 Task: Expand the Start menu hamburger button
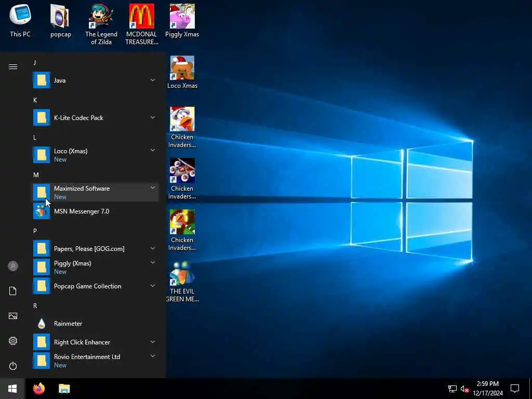coord(13,66)
